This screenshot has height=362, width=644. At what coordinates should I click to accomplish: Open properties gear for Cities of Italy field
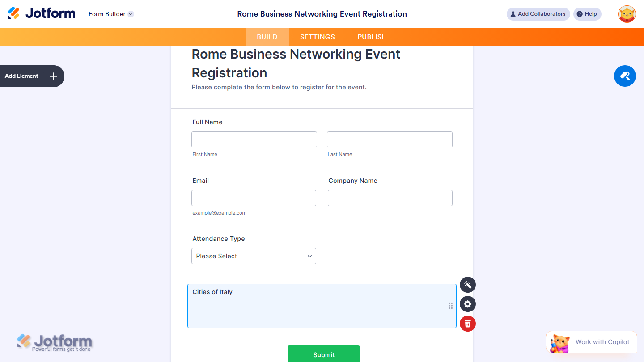click(x=467, y=304)
